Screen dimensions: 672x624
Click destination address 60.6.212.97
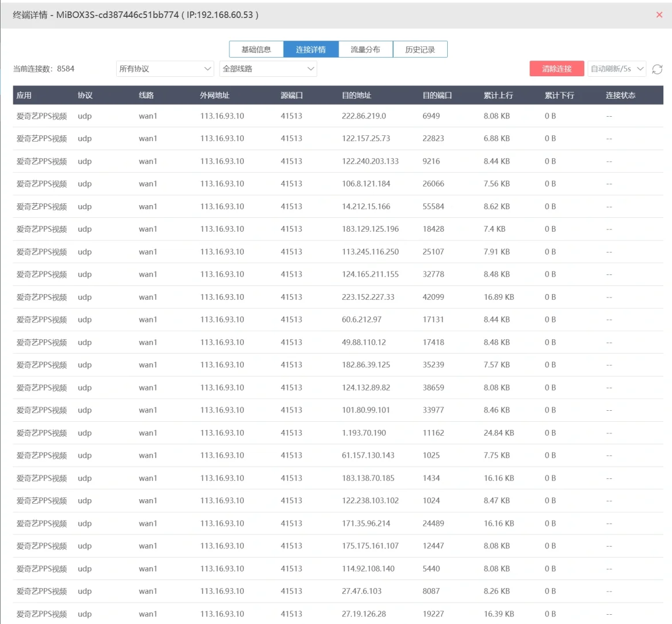[x=362, y=320]
